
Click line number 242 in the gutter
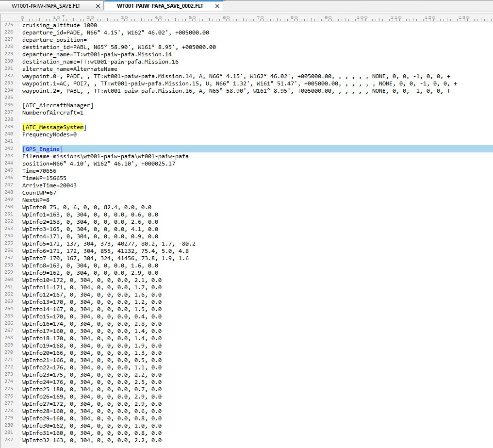9,149
